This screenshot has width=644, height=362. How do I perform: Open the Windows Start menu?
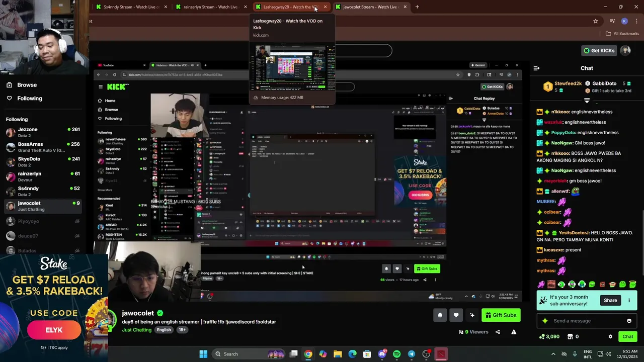point(203,354)
